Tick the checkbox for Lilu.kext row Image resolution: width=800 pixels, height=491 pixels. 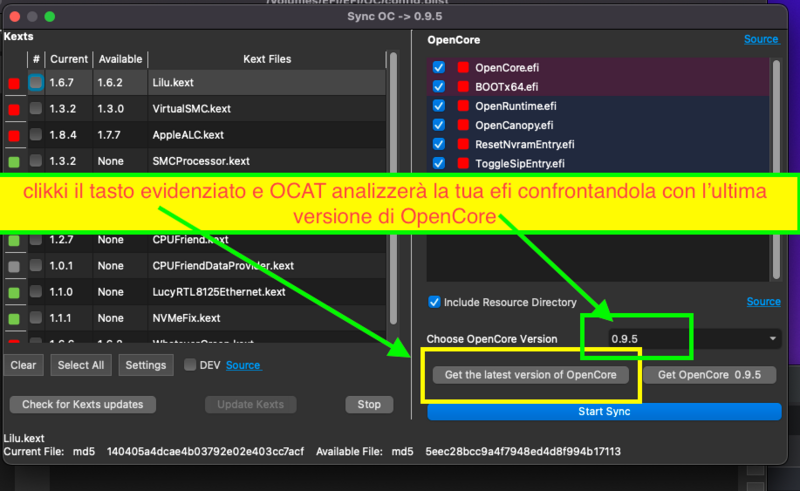(x=36, y=82)
